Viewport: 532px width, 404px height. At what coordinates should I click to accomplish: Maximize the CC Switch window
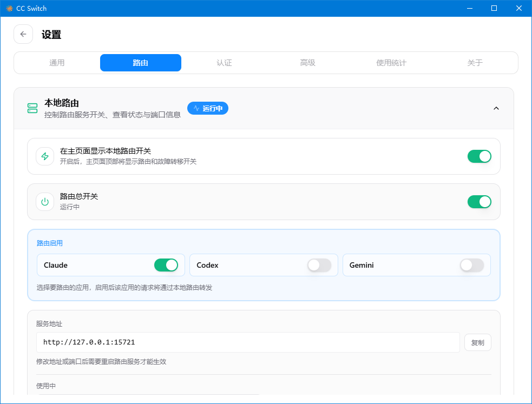pos(494,8)
